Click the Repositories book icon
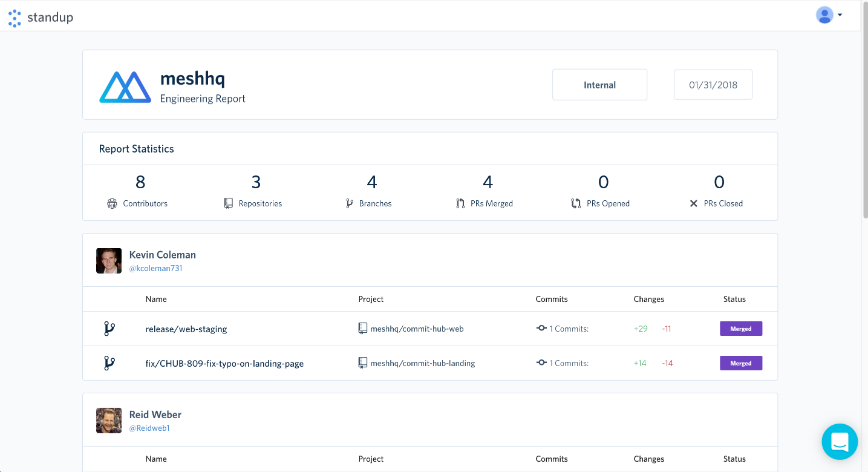 (228, 203)
